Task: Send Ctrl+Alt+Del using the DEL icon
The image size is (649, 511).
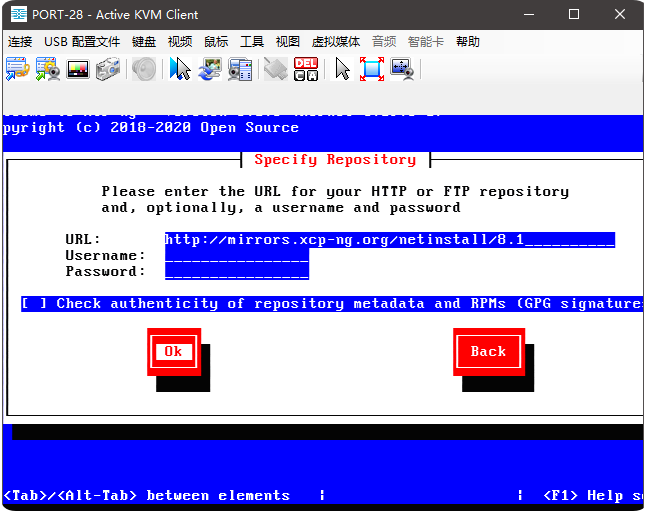Action: 306,69
